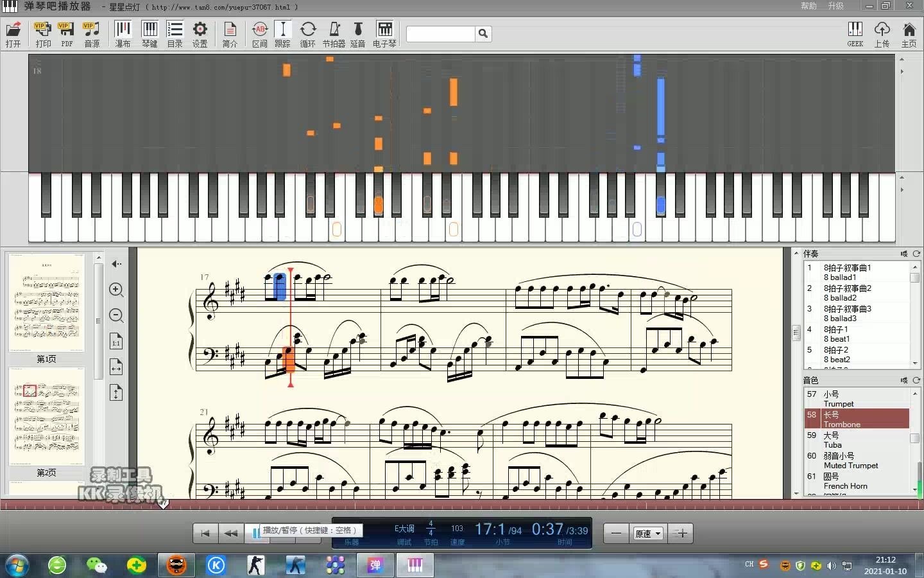924x578 pixels.
Task: Open the volume control in system tray
Action: pos(832,566)
